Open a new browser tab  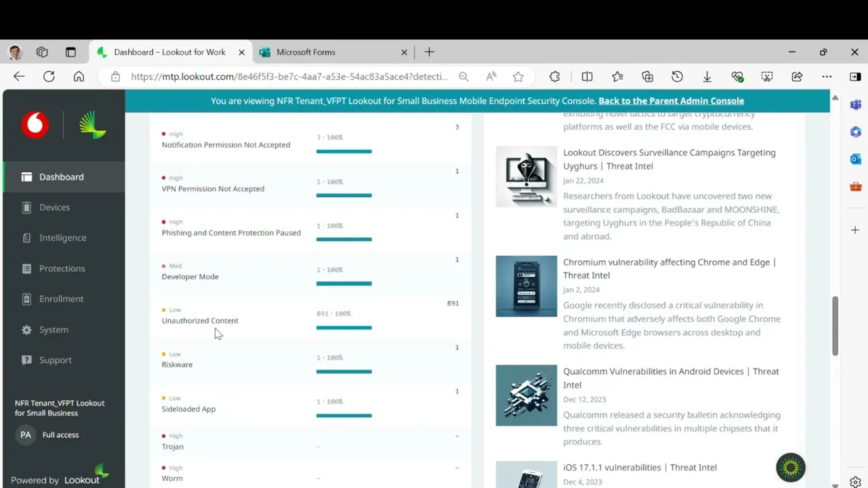pos(429,52)
